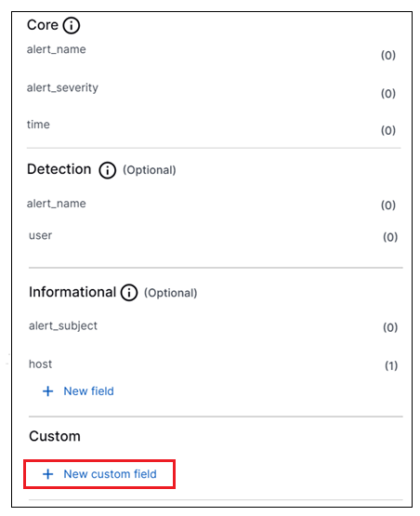Click the (0) count for time
This screenshot has width=420, height=516.
coord(388,130)
